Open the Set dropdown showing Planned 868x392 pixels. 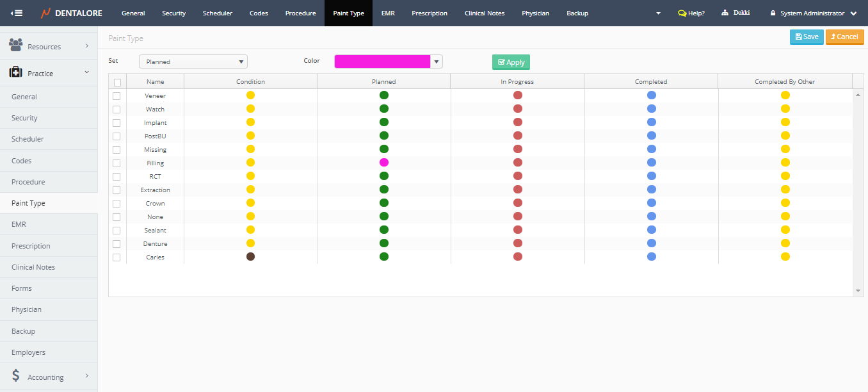193,61
